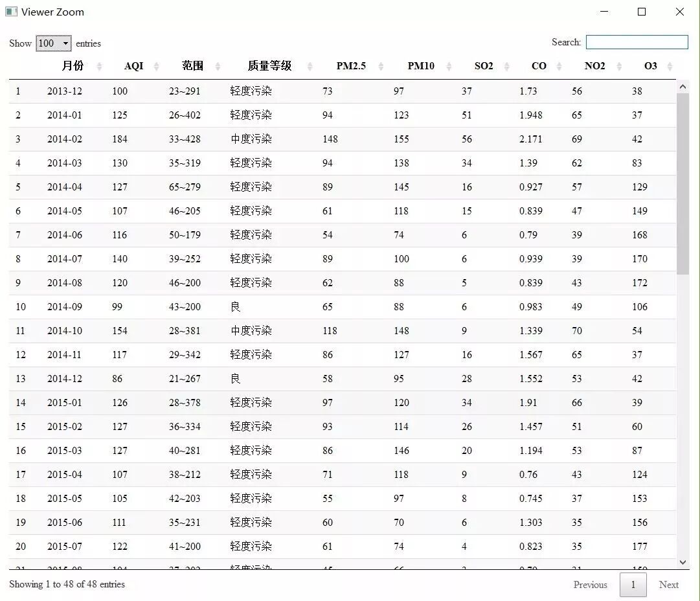Click the range cell 21~267

click(185, 379)
